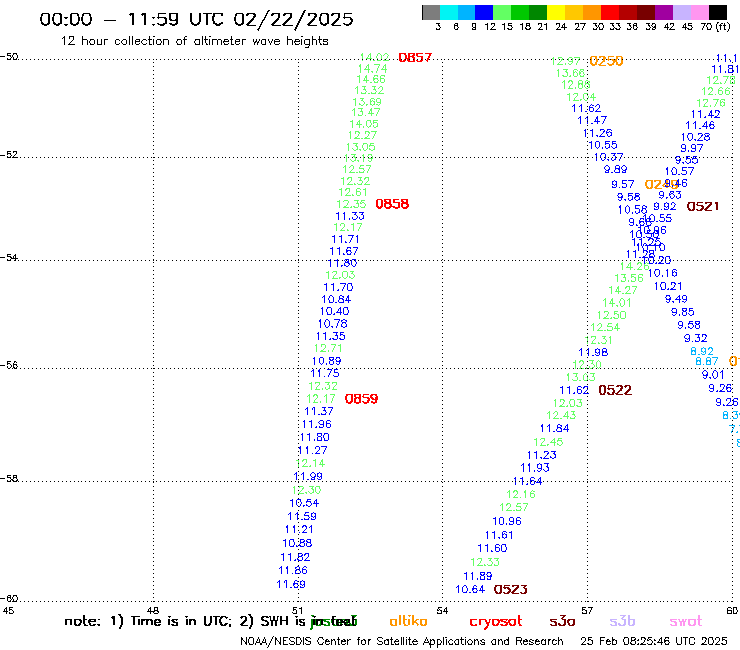Click the blue 11.33 value
The height and width of the screenshot is (650, 740).
(x=350, y=216)
